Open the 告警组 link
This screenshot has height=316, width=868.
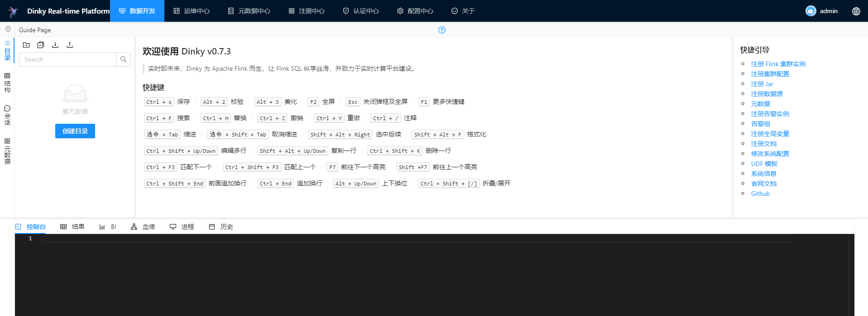click(760, 124)
